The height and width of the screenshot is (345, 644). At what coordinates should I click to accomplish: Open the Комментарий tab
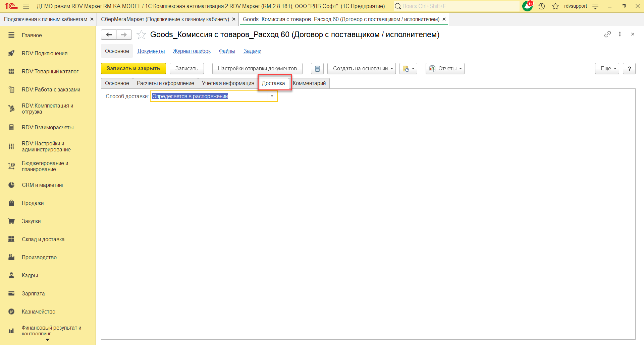[309, 83]
